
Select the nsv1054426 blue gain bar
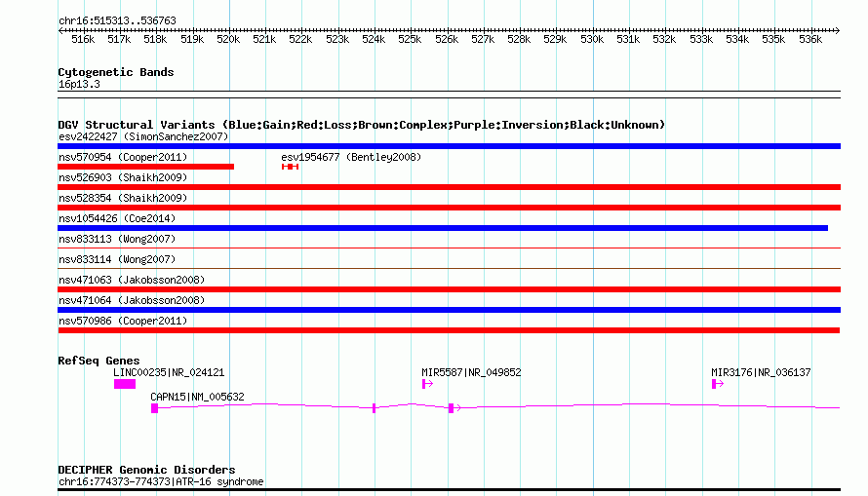pyautogui.click(x=443, y=228)
